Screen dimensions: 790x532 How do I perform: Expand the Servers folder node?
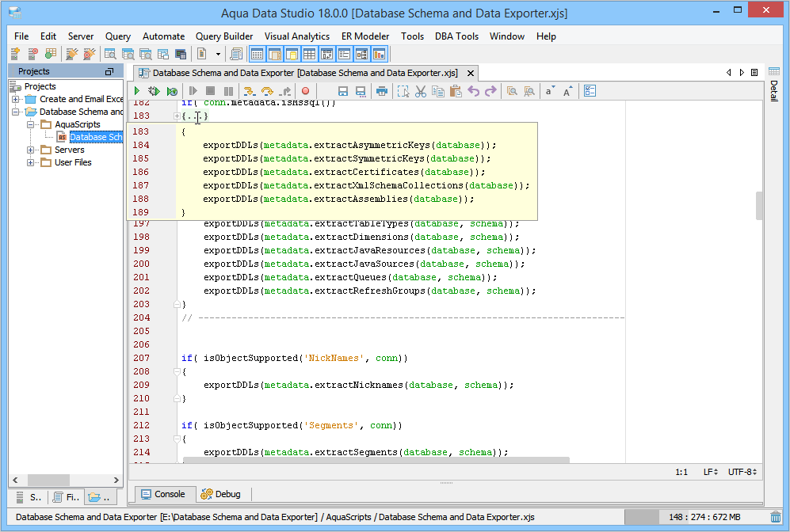(31, 150)
